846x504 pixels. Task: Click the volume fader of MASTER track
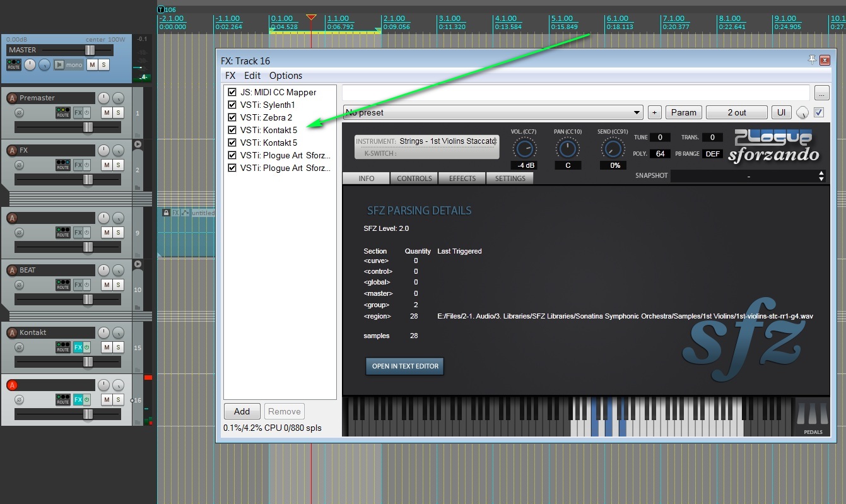coord(90,50)
